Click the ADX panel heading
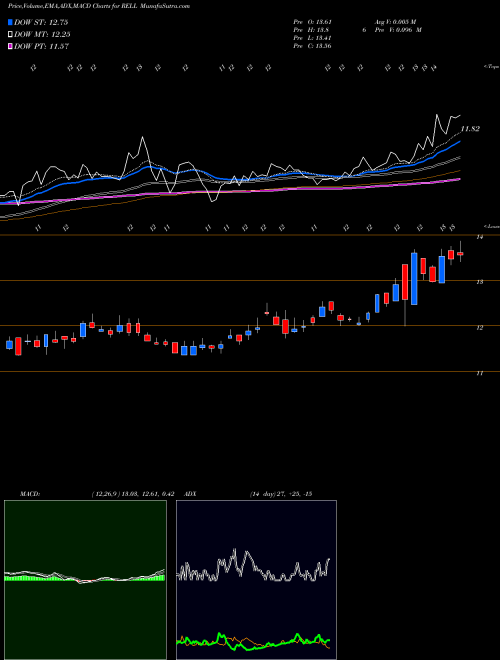The image size is (500, 660). [x=190, y=494]
